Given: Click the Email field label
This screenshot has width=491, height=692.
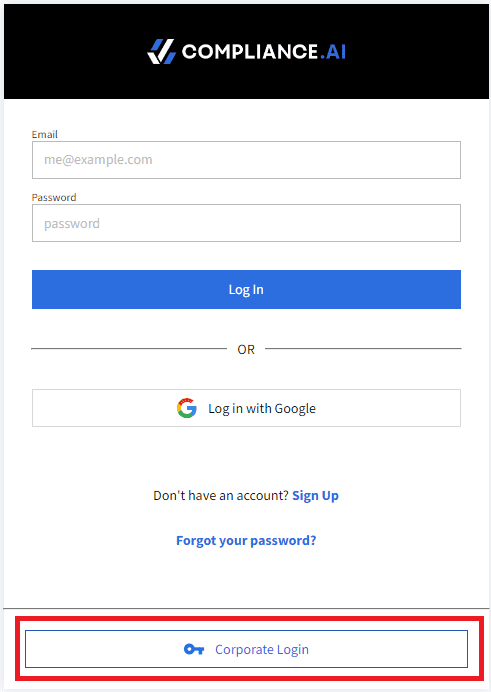Looking at the screenshot, I should (x=45, y=134).
